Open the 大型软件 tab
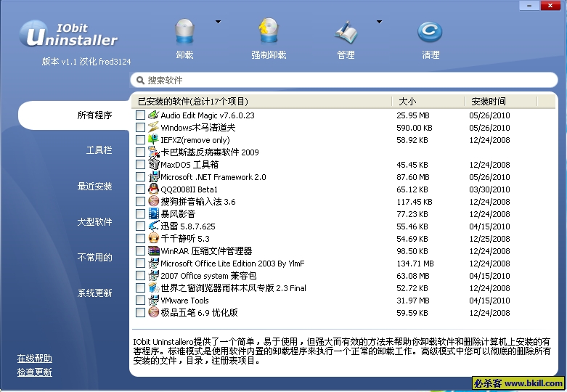The image size is (567, 392). click(x=94, y=221)
